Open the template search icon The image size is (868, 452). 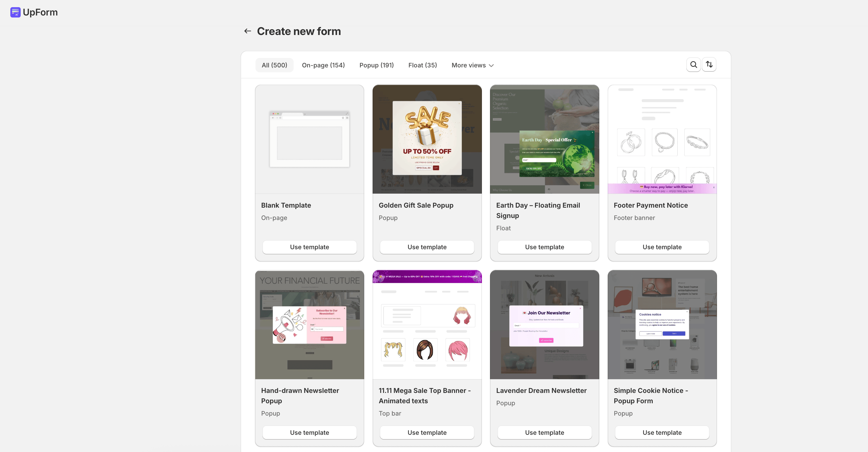click(x=693, y=65)
